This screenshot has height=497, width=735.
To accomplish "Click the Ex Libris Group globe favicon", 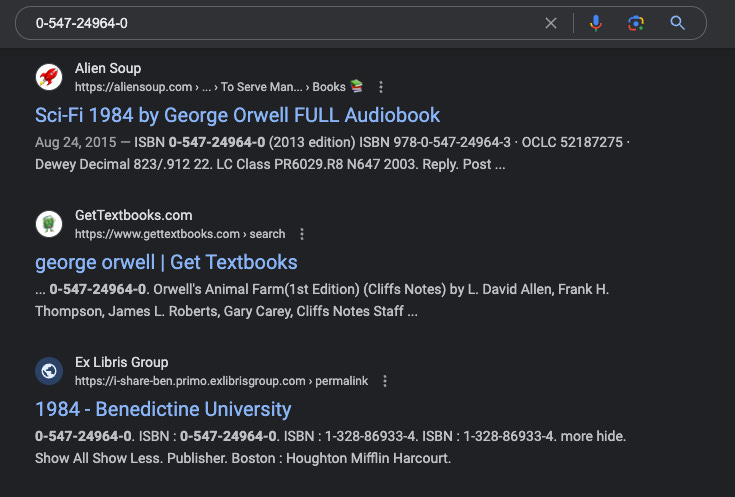I will [x=49, y=371].
